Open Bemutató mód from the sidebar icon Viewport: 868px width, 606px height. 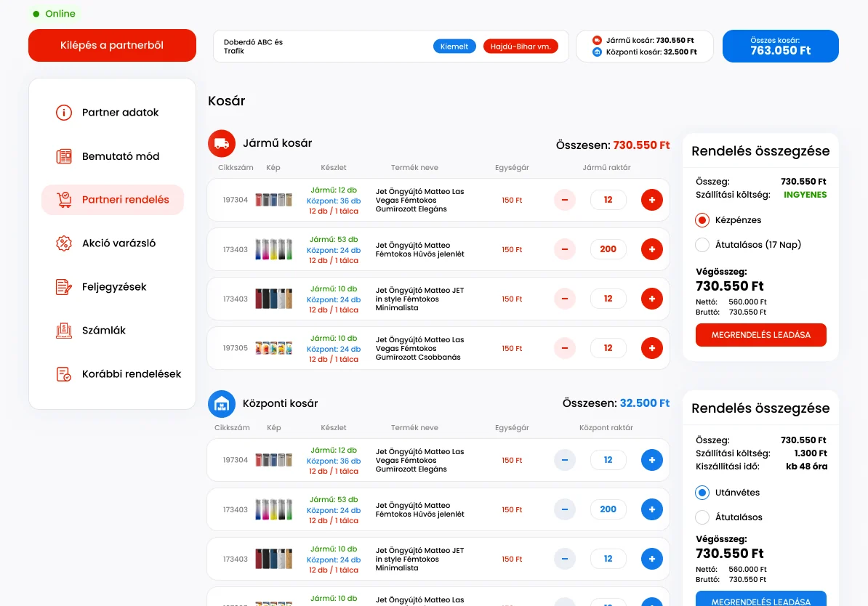[x=64, y=156]
